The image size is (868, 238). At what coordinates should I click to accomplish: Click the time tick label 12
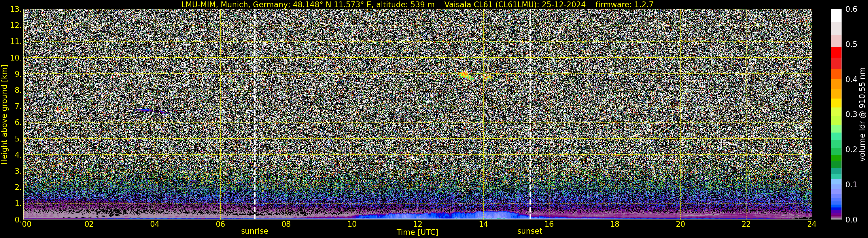click(x=417, y=224)
